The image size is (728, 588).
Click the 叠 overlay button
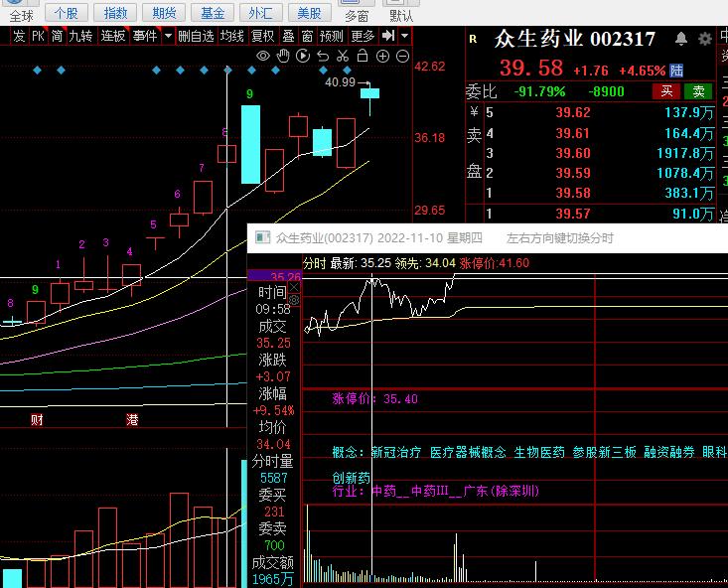coord(289,36)
